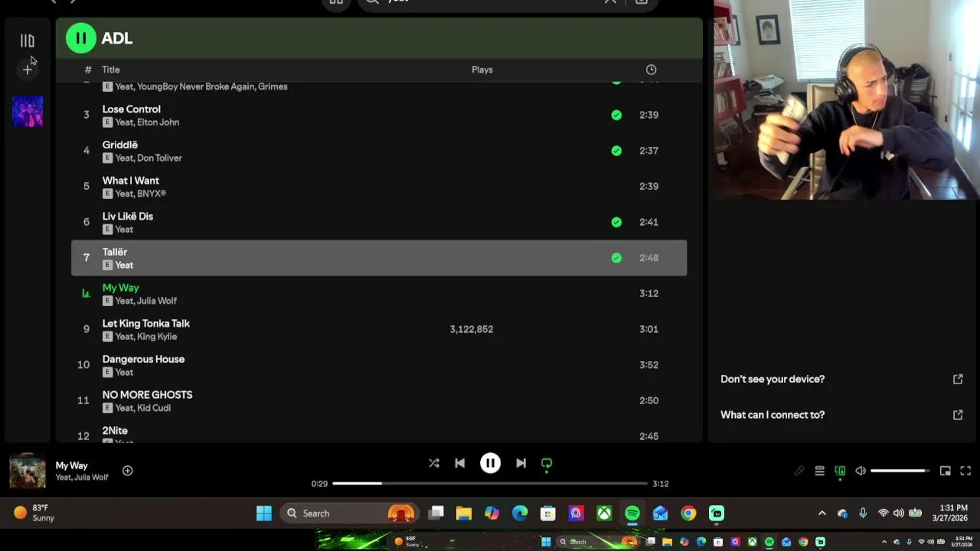Open File Explorer from taskbar
Image resolution: width=980 pixels, height=551 pixels.
[x=464, y=514]
